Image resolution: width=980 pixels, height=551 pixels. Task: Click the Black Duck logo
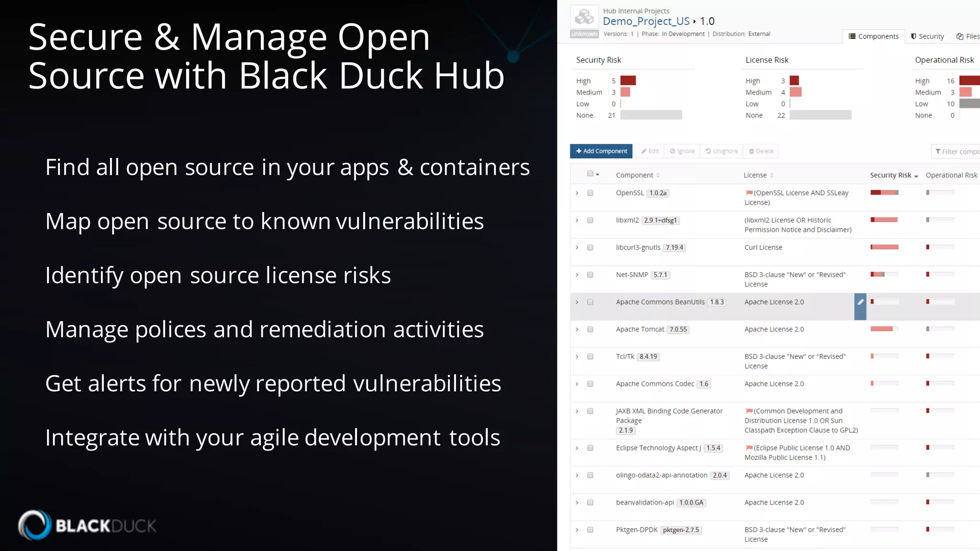pyautogui.click(x=87, y=525)
